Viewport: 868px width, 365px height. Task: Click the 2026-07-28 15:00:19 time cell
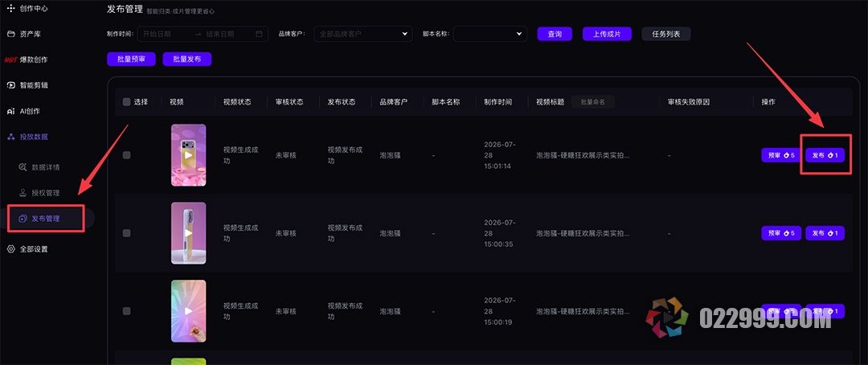click(x=500, y=311)
